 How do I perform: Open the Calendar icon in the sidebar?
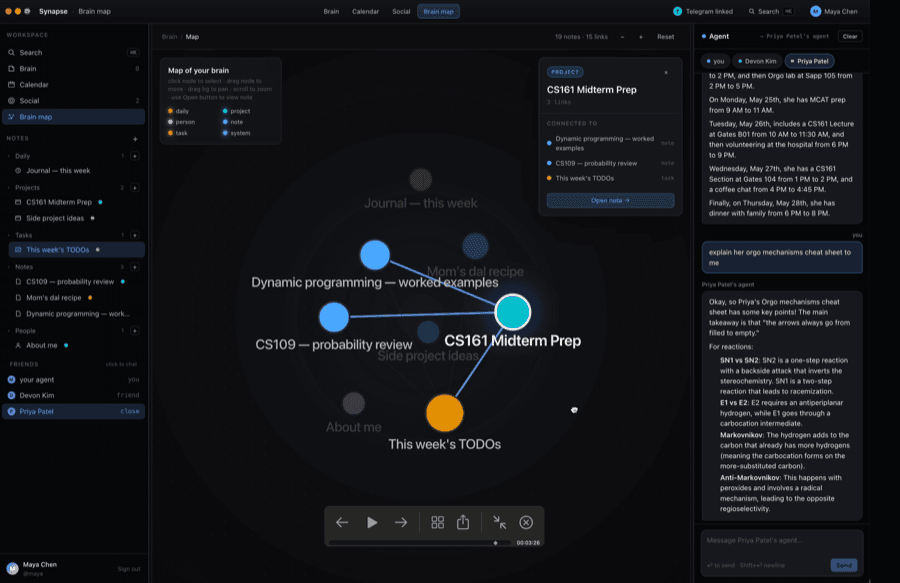(x=11, y=85)
